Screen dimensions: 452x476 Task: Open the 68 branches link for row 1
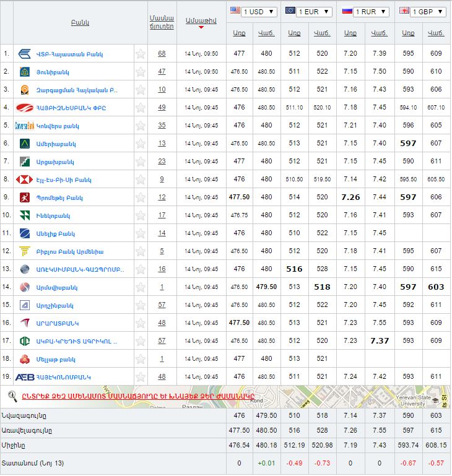[x=162, y=54]
